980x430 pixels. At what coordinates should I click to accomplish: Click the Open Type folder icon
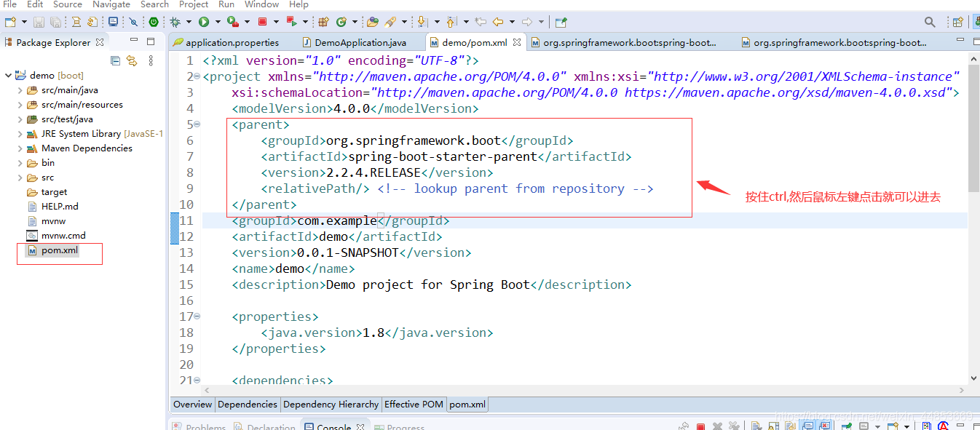coord(373,22)
